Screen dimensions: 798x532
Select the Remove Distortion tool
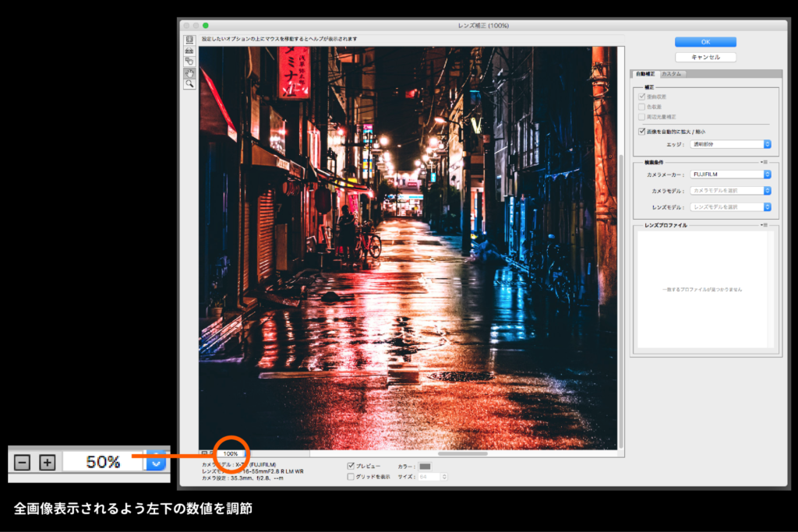coord(189,41)
